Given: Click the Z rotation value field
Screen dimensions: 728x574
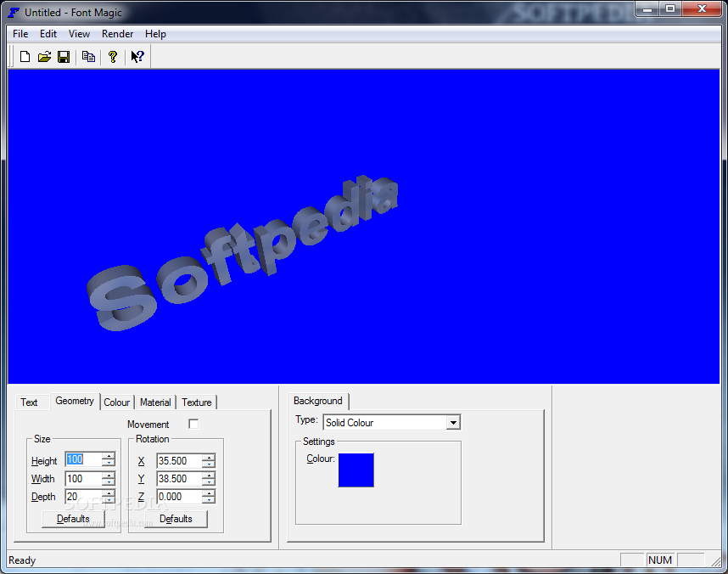Looking at the screenshot, I should click(179, 497).
